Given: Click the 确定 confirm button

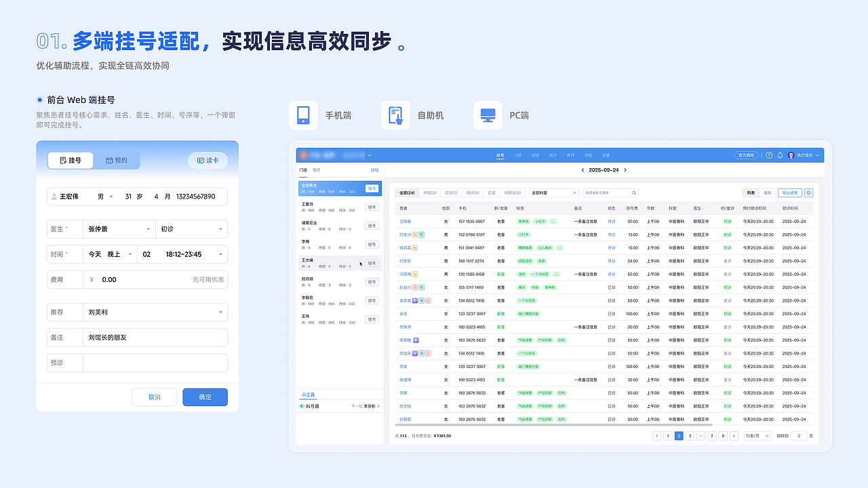Looking at the screenshot, I should [x=205, y=397].
